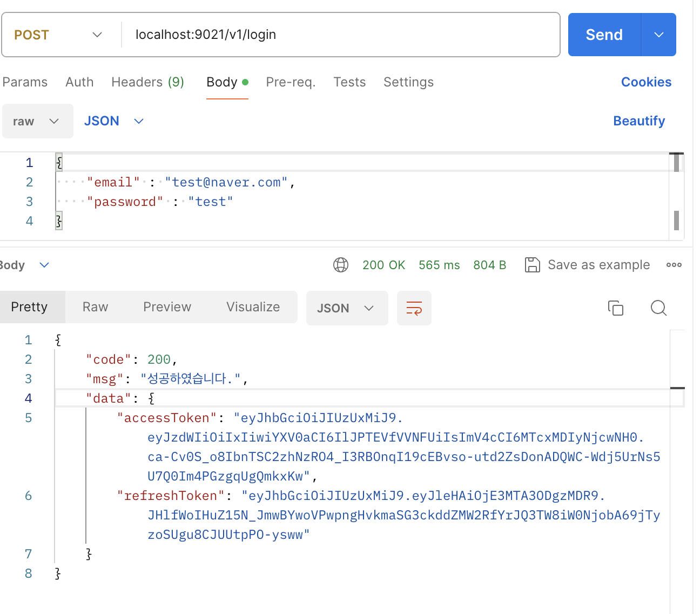The width and height of the screenshot is (700, 614).
Task: Open the Cookies link
Action: [646, 82]
